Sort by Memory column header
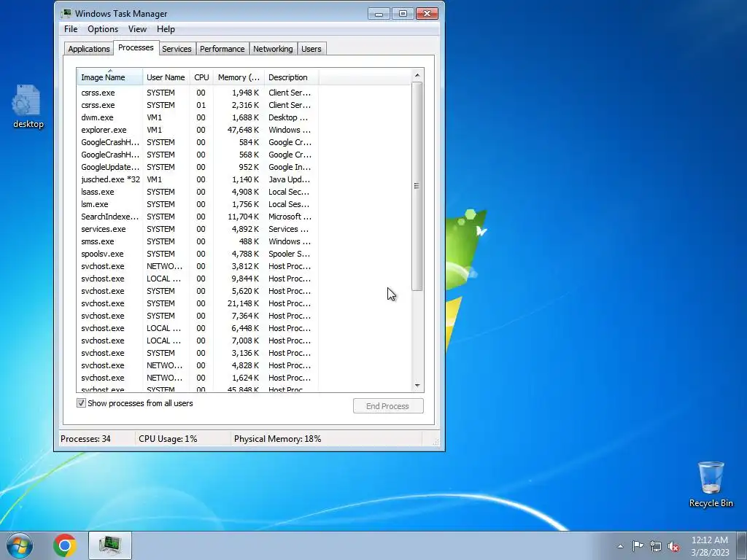Screen dimensions: 747x560 coord(239,77)
